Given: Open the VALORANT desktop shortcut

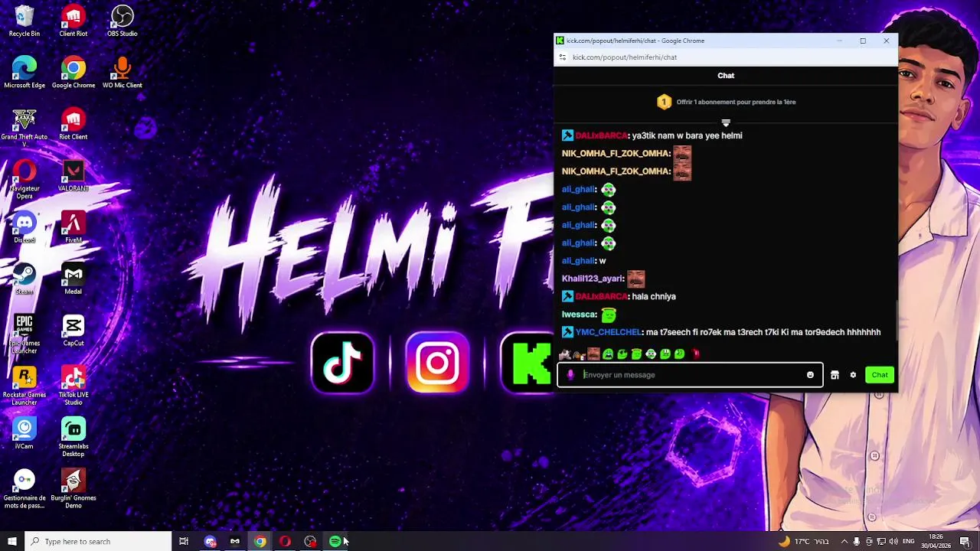Looking at the screenshot, I should pyautogui.click(x=73, y=176).
